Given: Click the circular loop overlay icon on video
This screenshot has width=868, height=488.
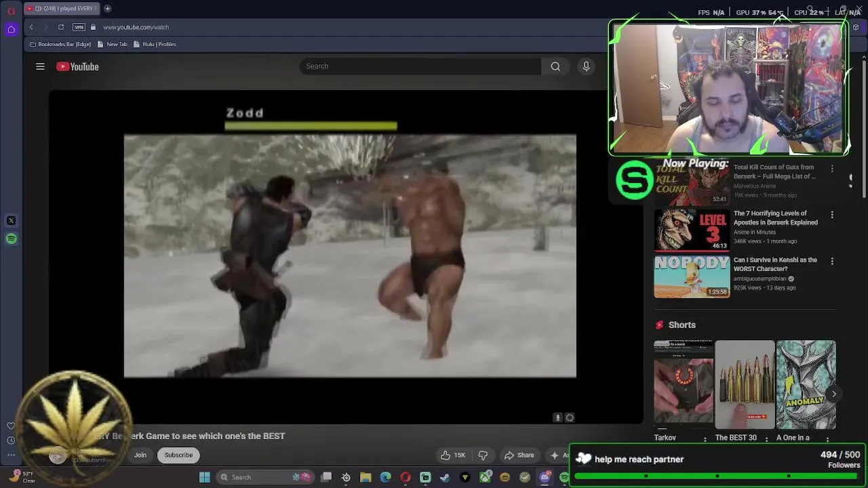Looking at the screenshot, I should (x=570, y=418).
